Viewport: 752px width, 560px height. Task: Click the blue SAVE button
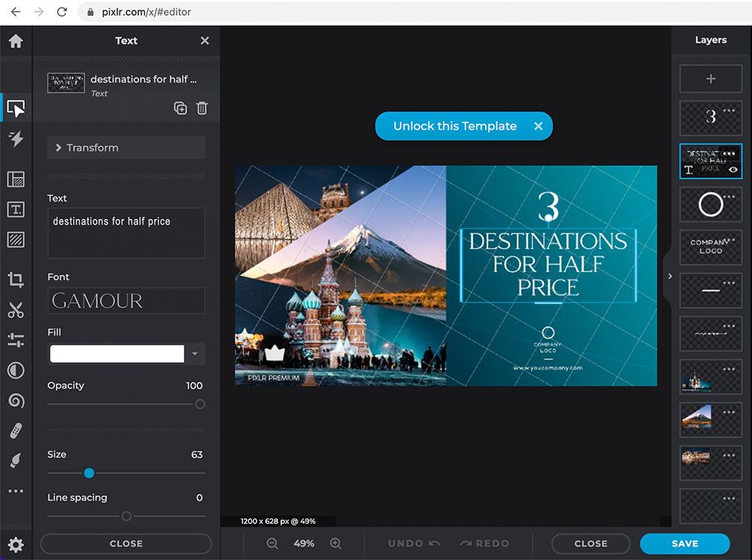(685, 543)
